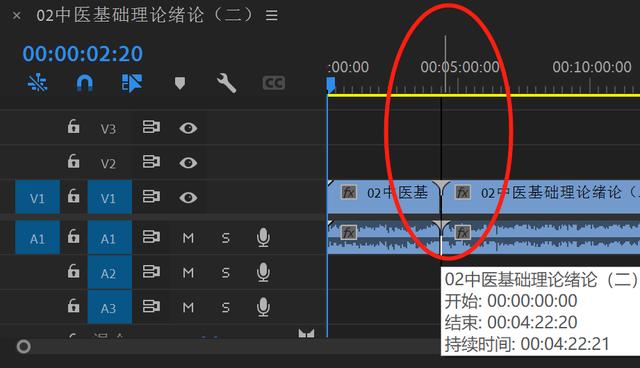Toggle V1 track targeting button

pyautogui.click(x=110, y=197)
